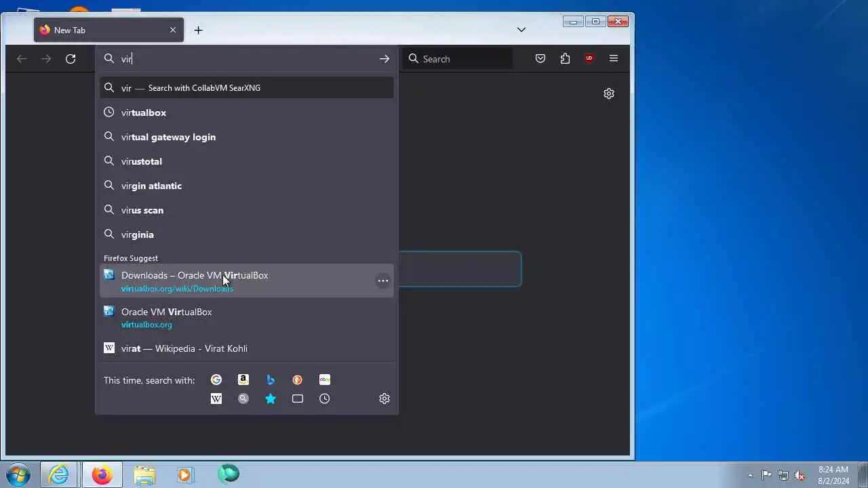The width and height of the screenshot is (868, 488).
Task: Open the taskbar clock showing 8:24 AM
Action: coord(833,475)
